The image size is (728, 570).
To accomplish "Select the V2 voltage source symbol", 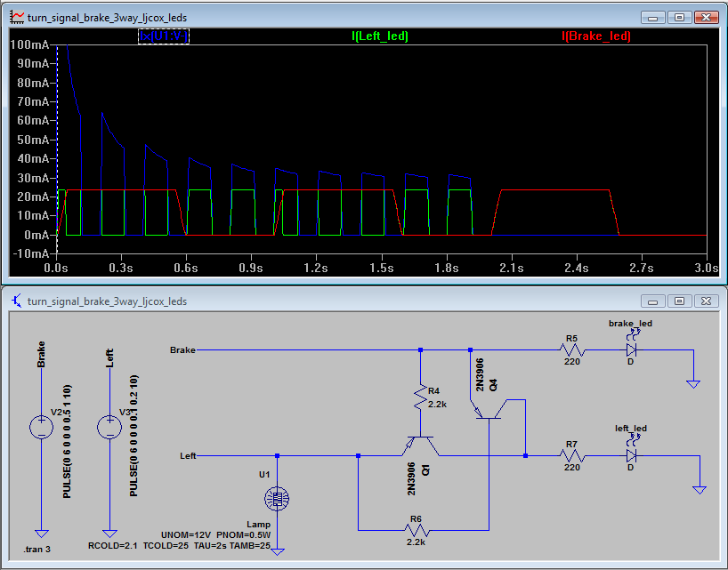I will click(x=41, y=427).
